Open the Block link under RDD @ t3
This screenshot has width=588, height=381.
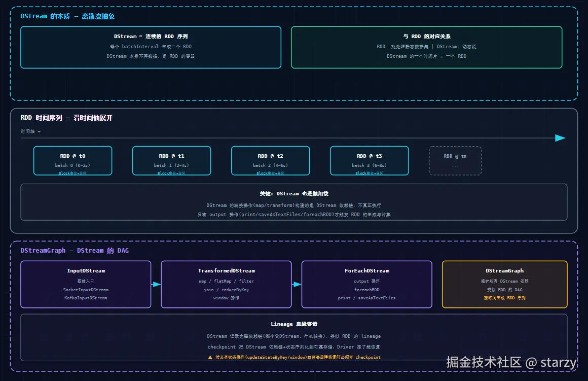[x=370, y=173]
